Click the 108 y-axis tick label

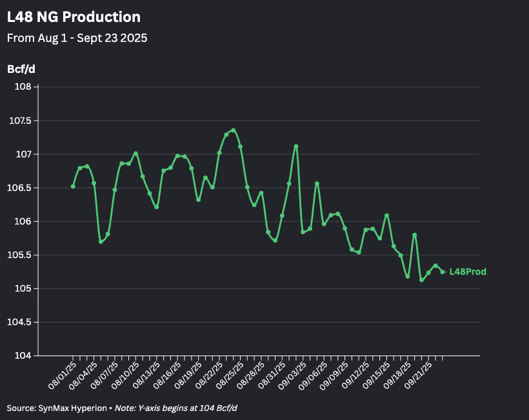tap(22, 87)
